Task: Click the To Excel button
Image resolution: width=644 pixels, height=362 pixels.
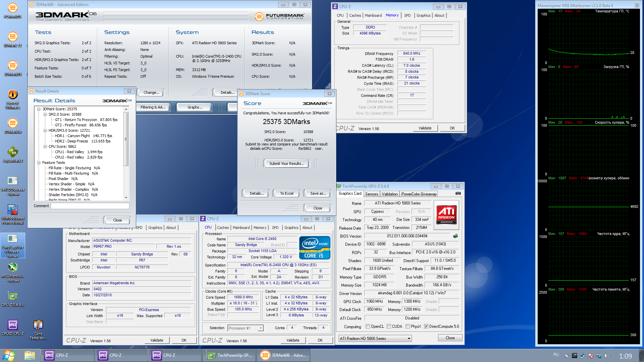Action: (x=286, y=193)
